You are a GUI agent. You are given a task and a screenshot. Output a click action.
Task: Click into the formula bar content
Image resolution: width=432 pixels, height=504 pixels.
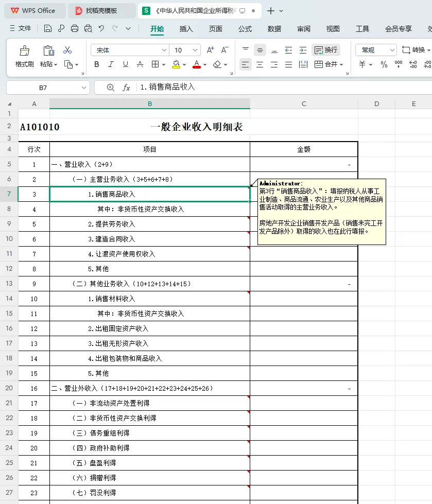tap(284, 87)
